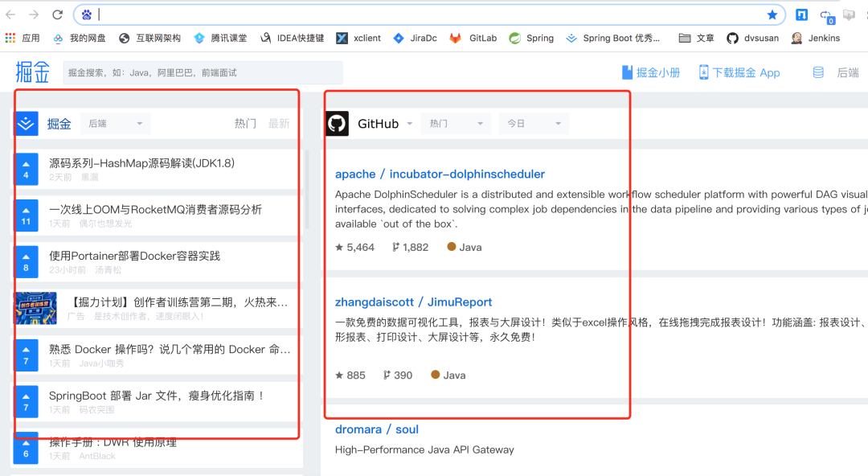Open the IDEA快捷键 bookmark
The height and width of the screenshot is (476, 868).
(293, 39)
